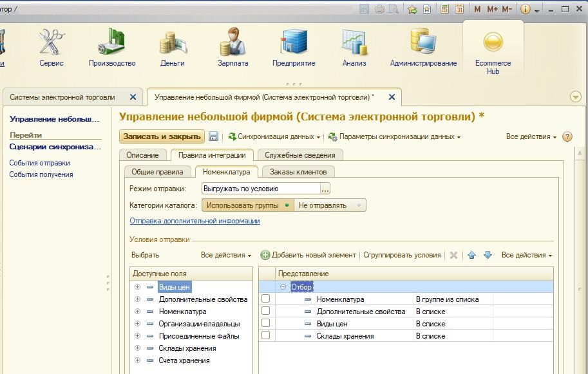Expand the Виды цен available field

point(137,287)
